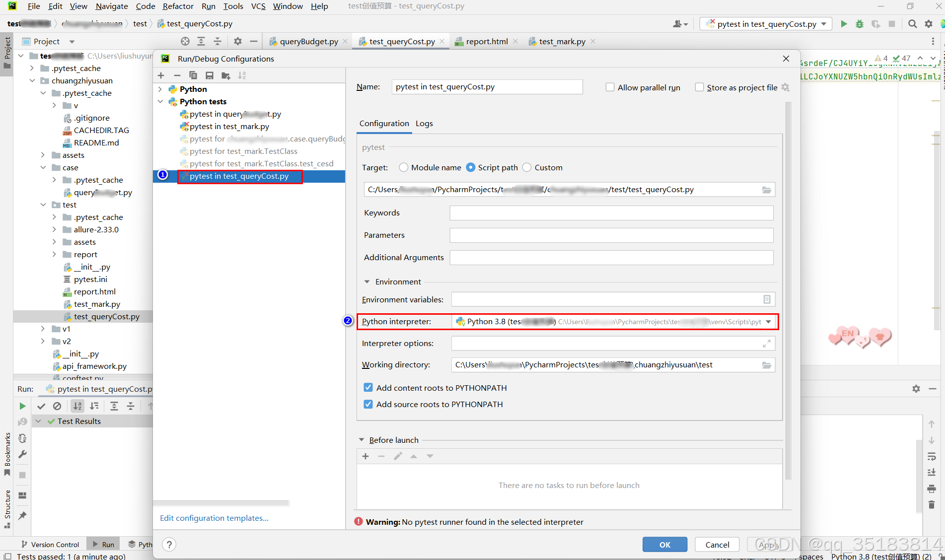The height and width of the screenshot is (560, 945).
Task: Open the Python interpreter dropdown
Action: tap(769, 321)
